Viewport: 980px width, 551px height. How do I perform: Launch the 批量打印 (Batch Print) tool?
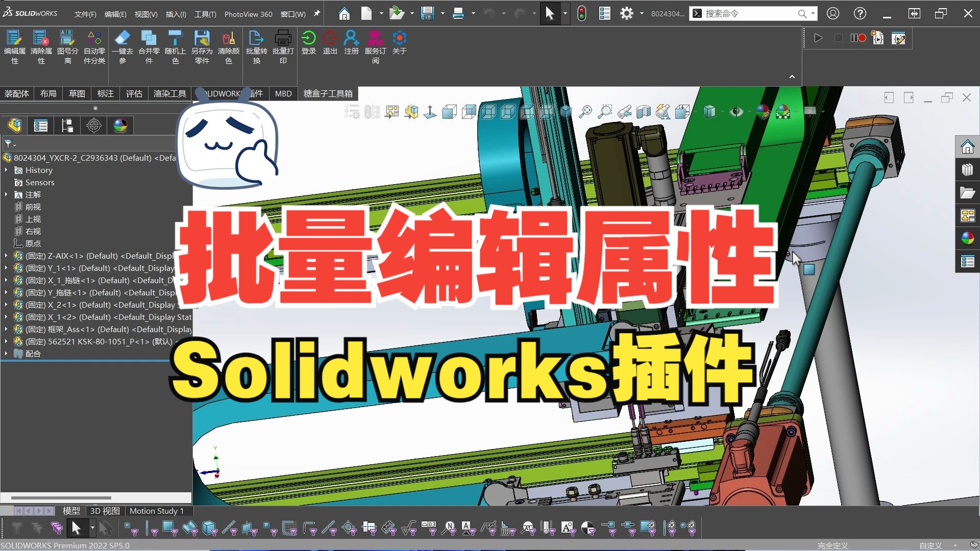pos(283,46)
